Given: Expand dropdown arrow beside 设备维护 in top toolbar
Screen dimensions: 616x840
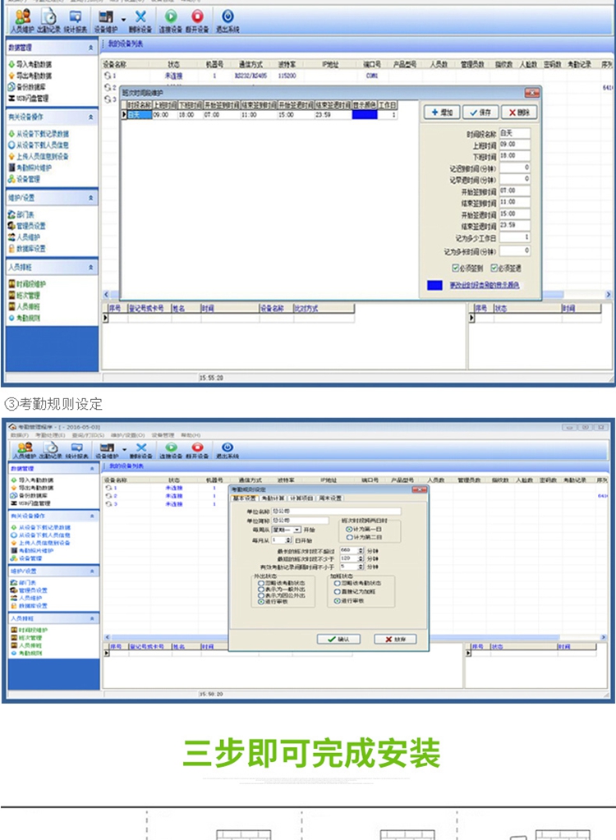Looking at the screenshot, I should coord(123,18).
